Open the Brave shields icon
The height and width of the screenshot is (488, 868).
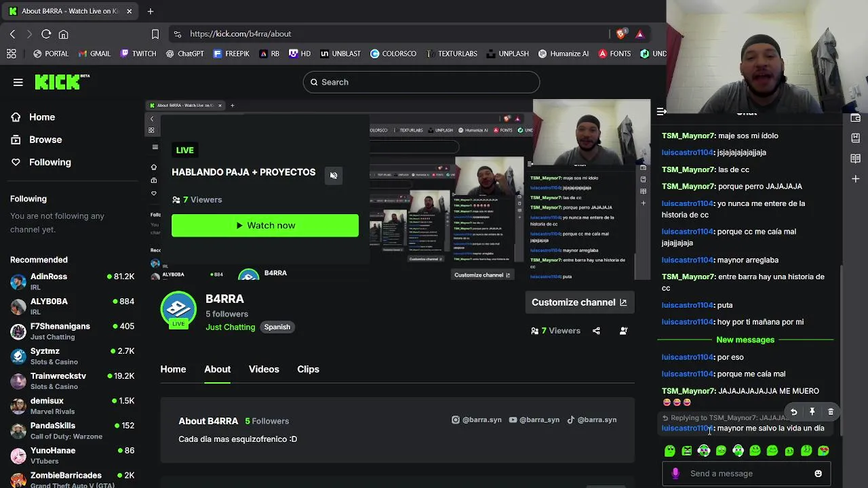(x=620, y=34)
